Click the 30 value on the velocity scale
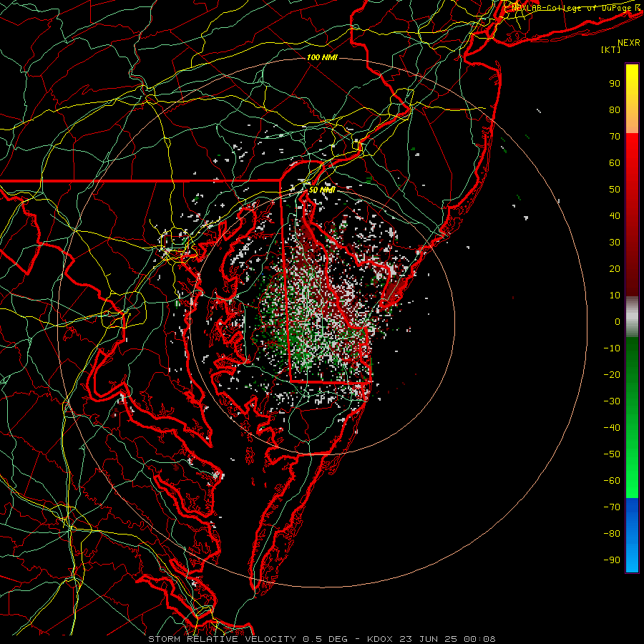Screen dimensions: 644x644 [x=615, y=243]
